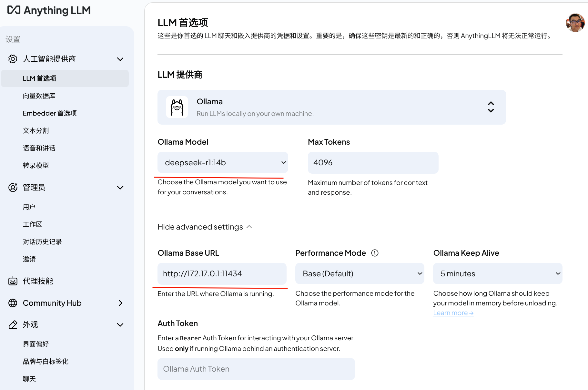Click 'Enter the URL where Ollama is running.' text
The height and width of the screenshot is (390, 588).
216,294
